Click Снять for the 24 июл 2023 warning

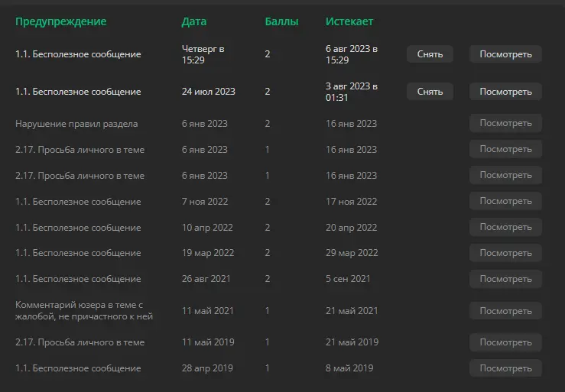pos(430,92)
